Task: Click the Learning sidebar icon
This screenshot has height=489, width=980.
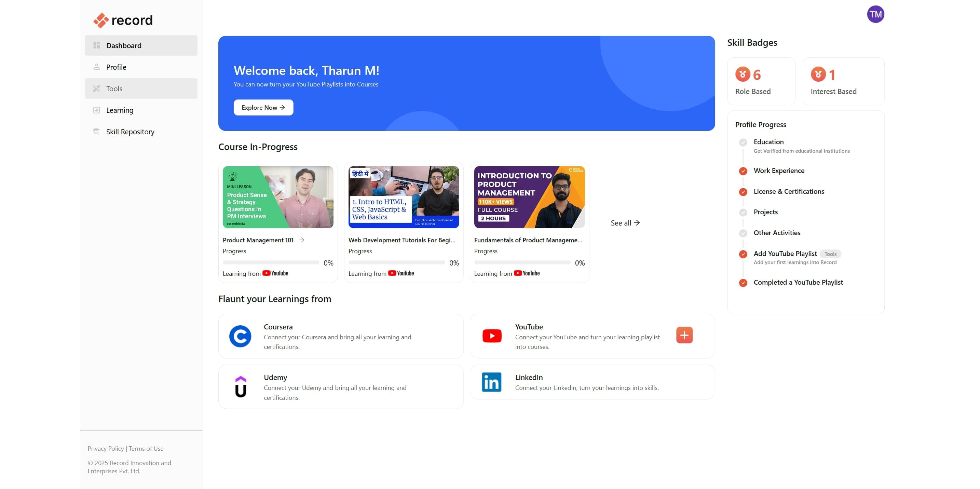Action: coord(97,110)
